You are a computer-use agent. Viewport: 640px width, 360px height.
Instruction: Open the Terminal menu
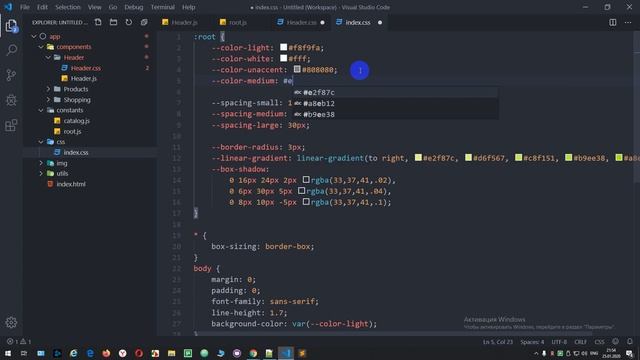(x=162, y=7)
